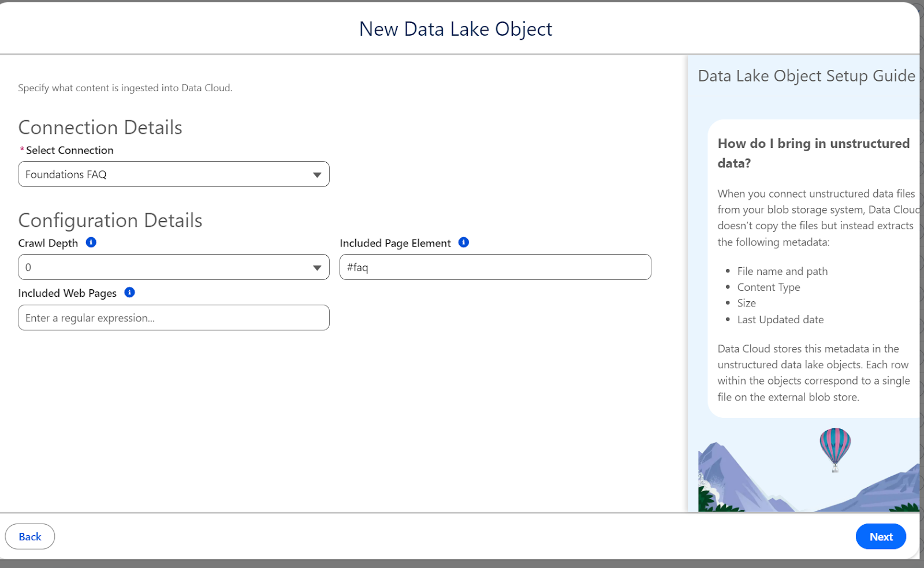Viewport: 924px width, 568px height.
Task: Click the Included Web Pages label text
Action: click(x=67, y=293)
